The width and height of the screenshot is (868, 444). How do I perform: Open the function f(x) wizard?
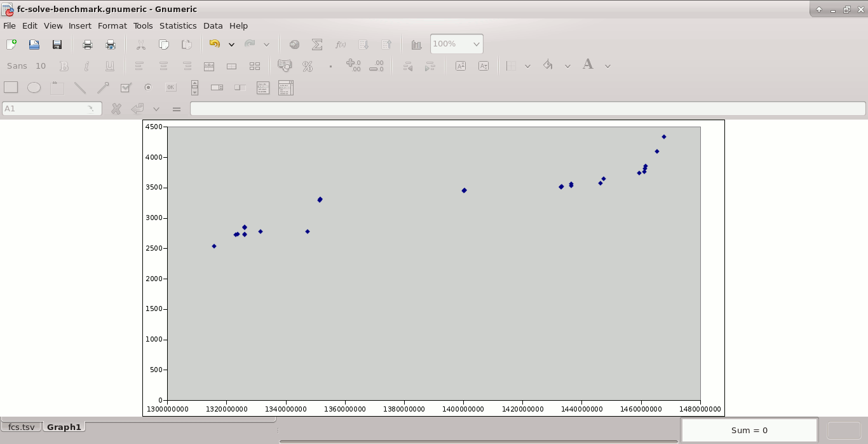pyautogui.click(x=341, y=45)
